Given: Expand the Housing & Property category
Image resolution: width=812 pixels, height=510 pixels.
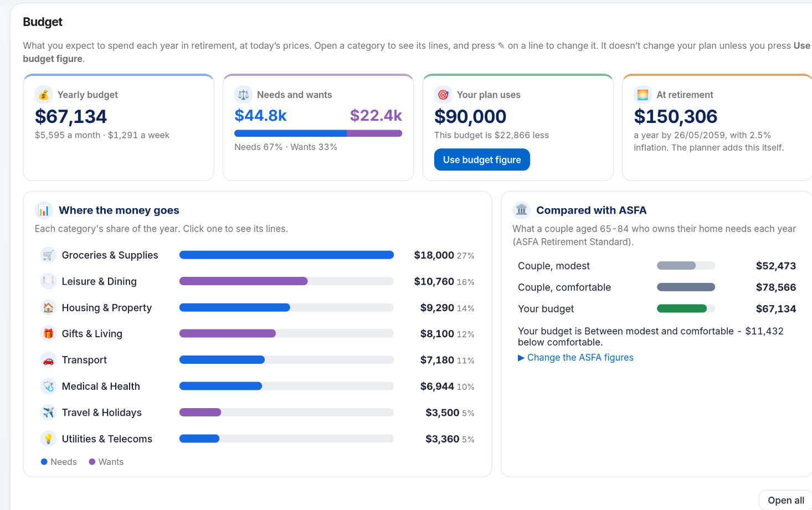Looking at the screenshot, I should tap(258, 308).
